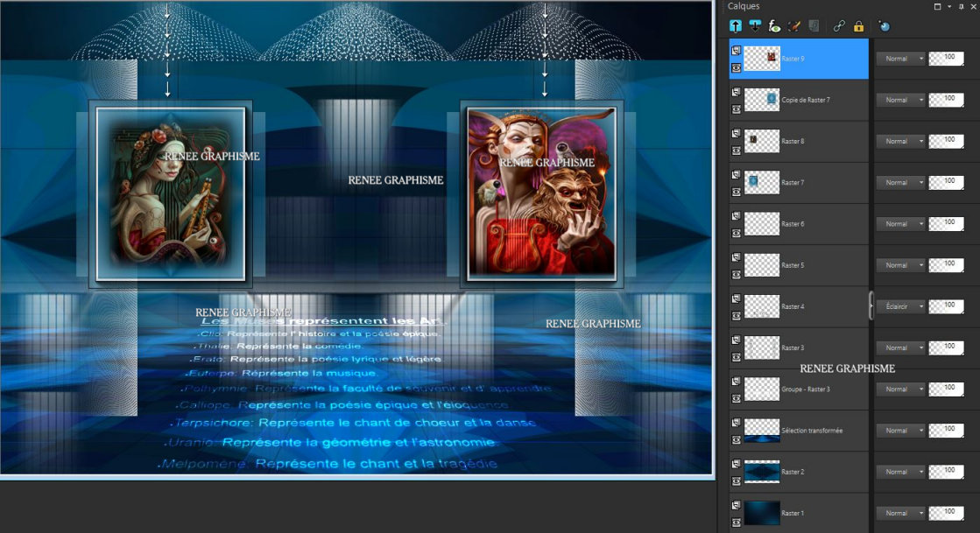The width and height of the screenshot is (980, 533).
Task: Click the yellow padlock lock icon
Action: tap(859, 26)
